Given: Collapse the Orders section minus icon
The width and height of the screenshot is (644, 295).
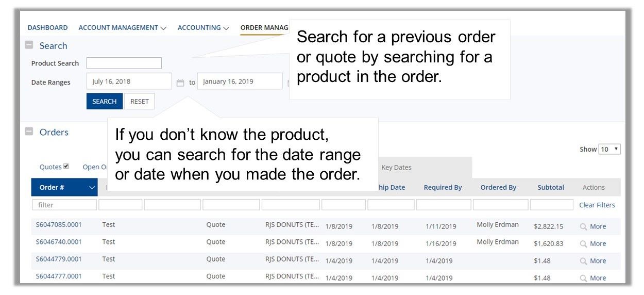Looking at the screenshot, I should (x=29, y=132).
